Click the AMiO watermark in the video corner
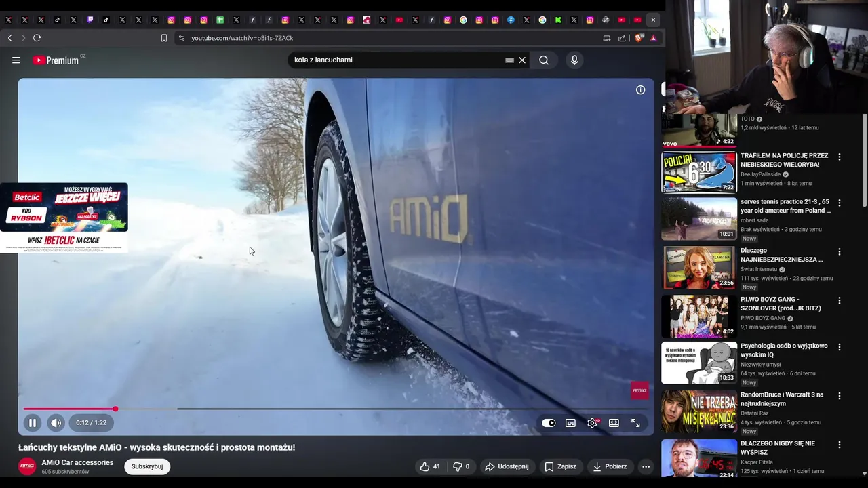868x488 pixels. 639,390
